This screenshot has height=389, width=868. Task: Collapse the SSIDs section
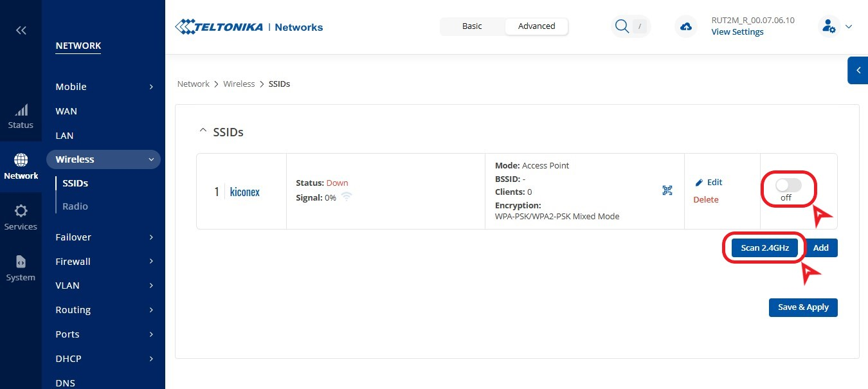(203, 132)
